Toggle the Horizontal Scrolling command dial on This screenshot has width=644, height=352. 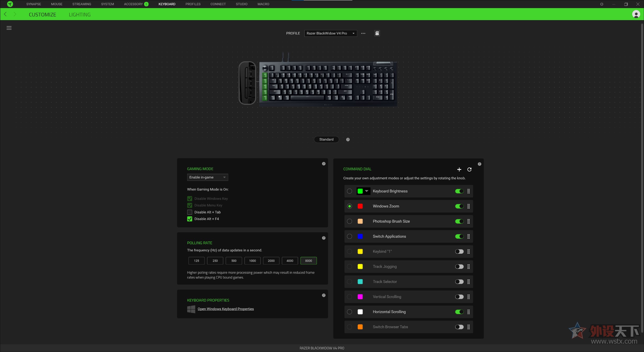(x=459, y=312)
